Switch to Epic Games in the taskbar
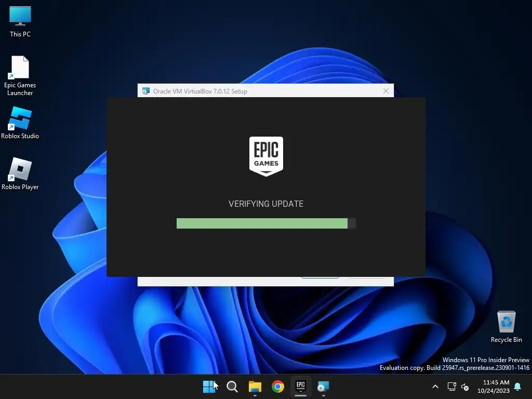The width and height of the screenshot is (532, 399). tap(301, 387)
